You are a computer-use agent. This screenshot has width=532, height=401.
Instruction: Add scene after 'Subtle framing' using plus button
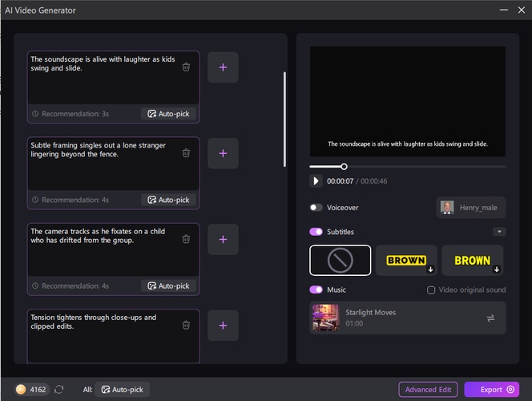coord(223,153)
